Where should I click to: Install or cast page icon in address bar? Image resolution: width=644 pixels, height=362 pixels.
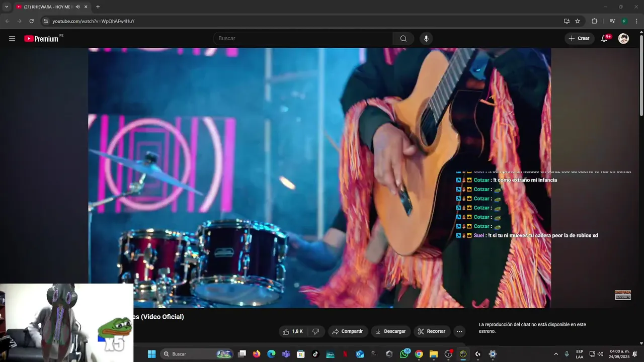point(567,21)
